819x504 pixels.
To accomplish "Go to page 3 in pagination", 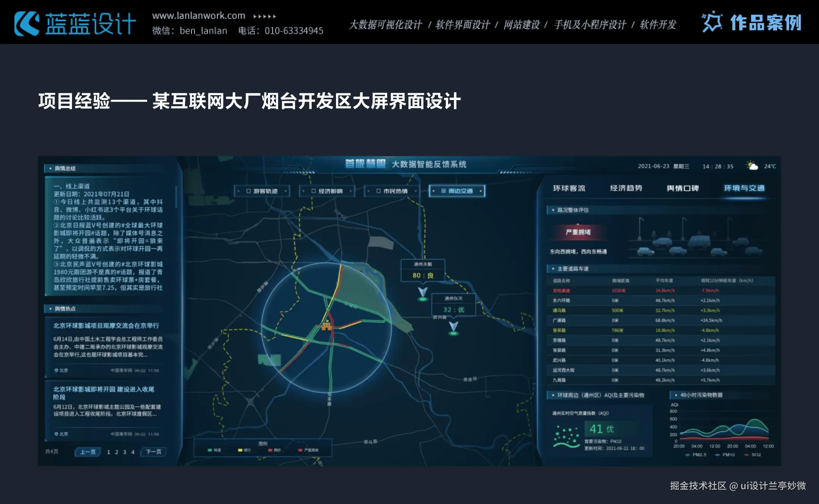I will click(124, 452).
